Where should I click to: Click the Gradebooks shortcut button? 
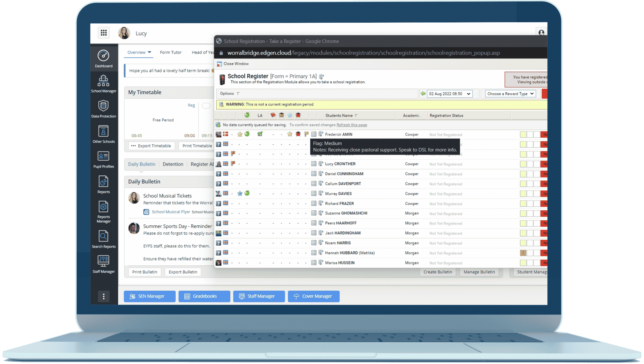204,296
